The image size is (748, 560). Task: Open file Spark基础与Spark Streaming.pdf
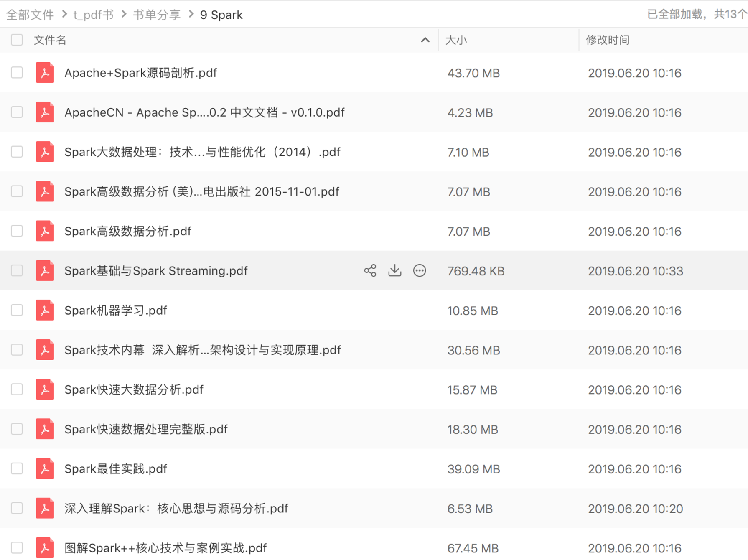156,271
